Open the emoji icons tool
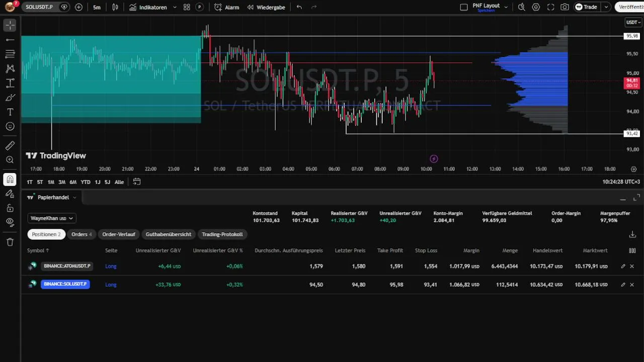Screen dimensions: 644x362 tap(10, 127)
